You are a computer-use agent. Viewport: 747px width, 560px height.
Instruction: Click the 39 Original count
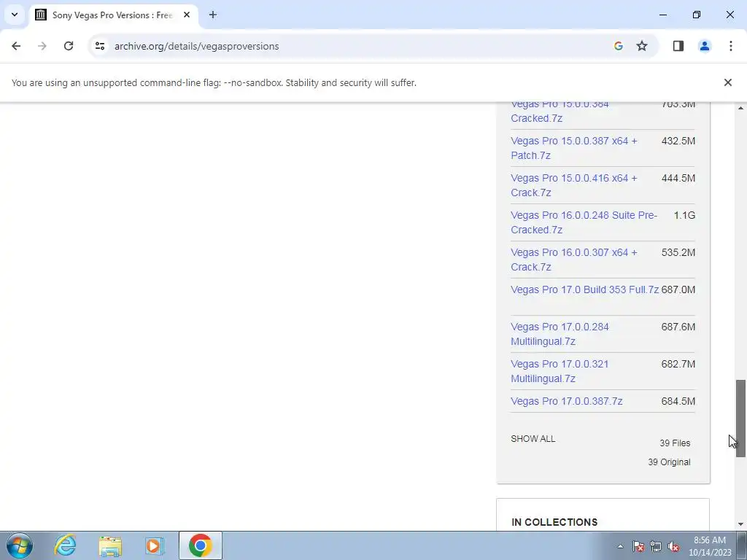pyautogui.click(x=669, y=462)
